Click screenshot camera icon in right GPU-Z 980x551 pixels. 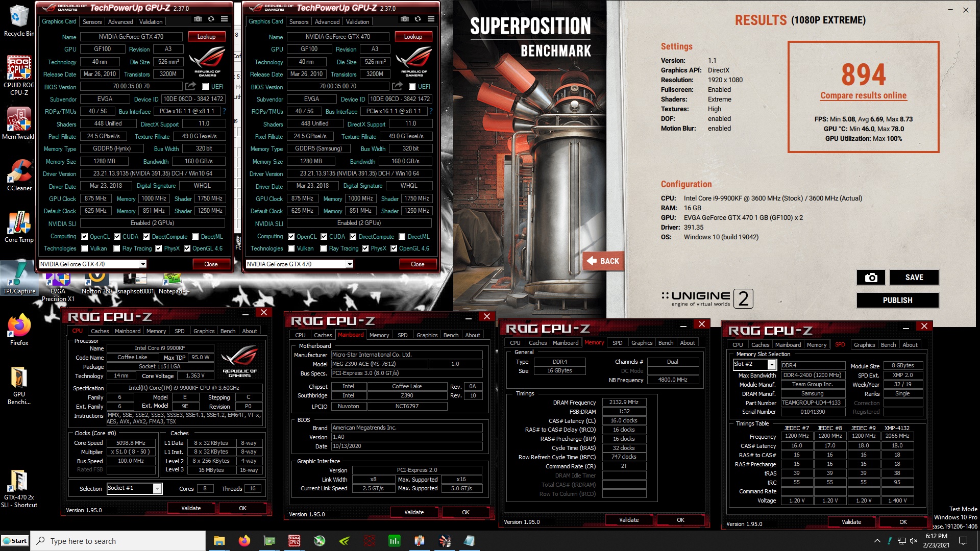coord(405,19)
